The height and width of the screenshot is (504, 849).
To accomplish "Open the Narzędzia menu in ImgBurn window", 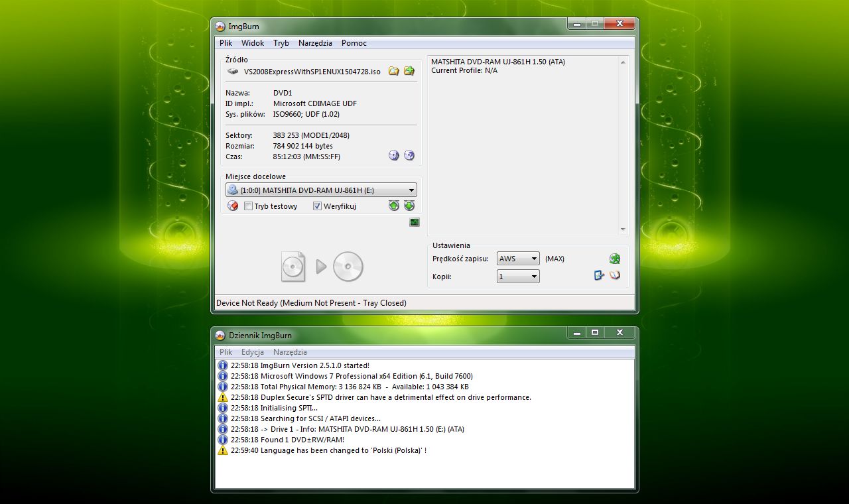I will coord(315,43).
